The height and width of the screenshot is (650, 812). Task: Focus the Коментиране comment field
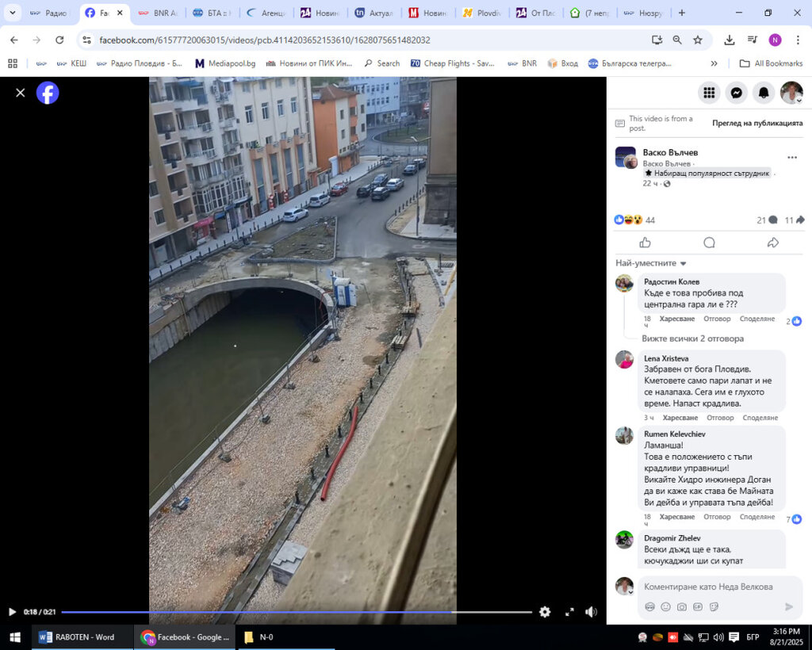(x=708, y=587)
